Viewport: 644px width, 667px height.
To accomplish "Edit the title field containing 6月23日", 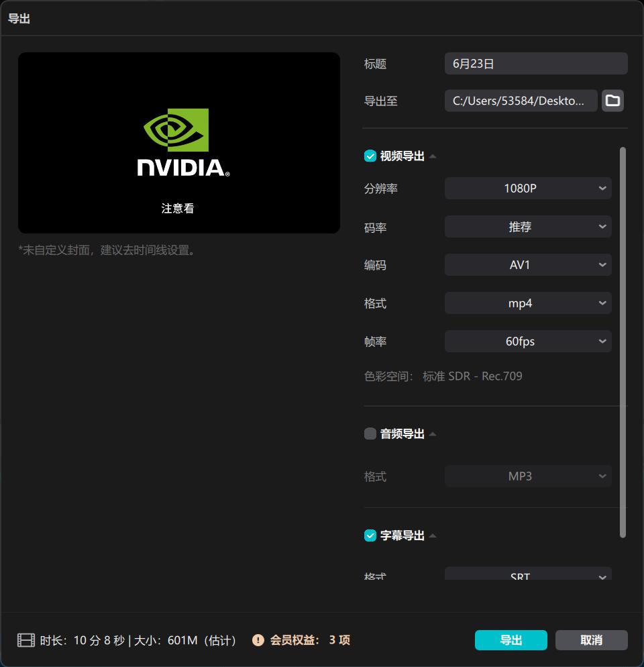I will pyautogui.click(x=535, y=63).
